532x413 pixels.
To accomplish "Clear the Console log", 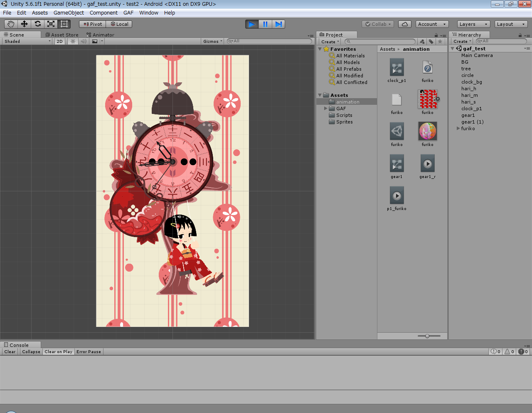I will (10, 351).
